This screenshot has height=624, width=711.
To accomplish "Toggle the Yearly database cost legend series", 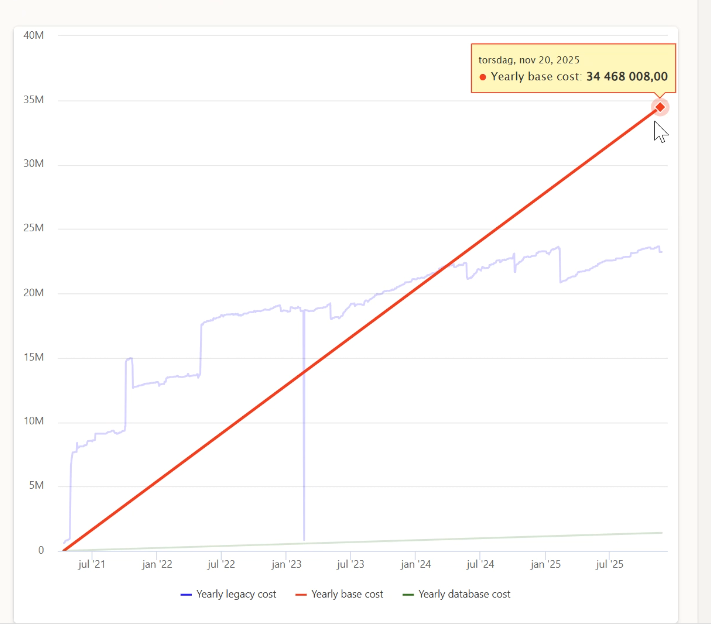I will 464,594.
